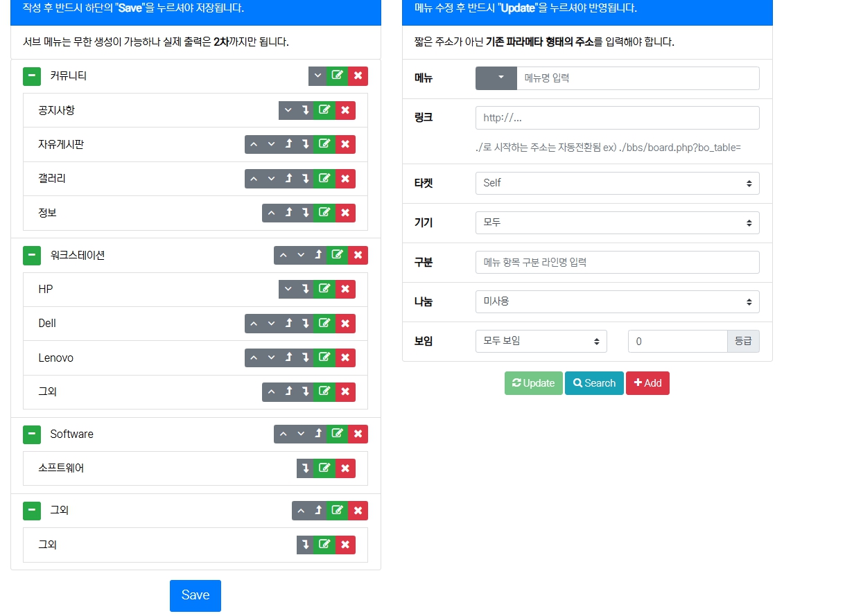Collapse the 워크스테이션 menu group
The height and width of the screenshot is (616, 845).
[x=32, y=256]
